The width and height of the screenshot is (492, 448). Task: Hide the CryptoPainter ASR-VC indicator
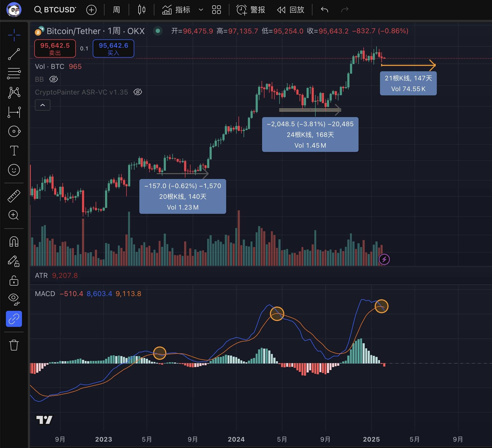coord(137,92)
